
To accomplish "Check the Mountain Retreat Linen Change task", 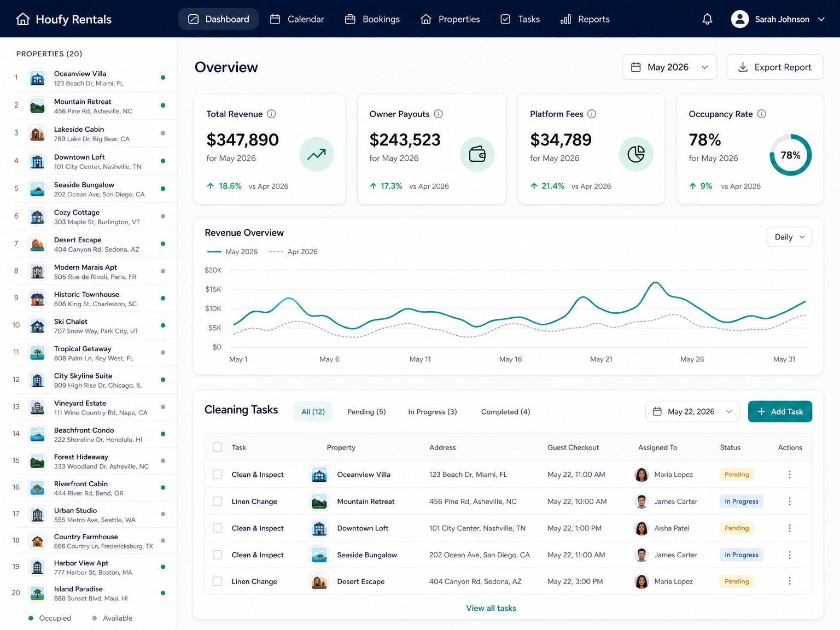I will [x=218, y=501].
